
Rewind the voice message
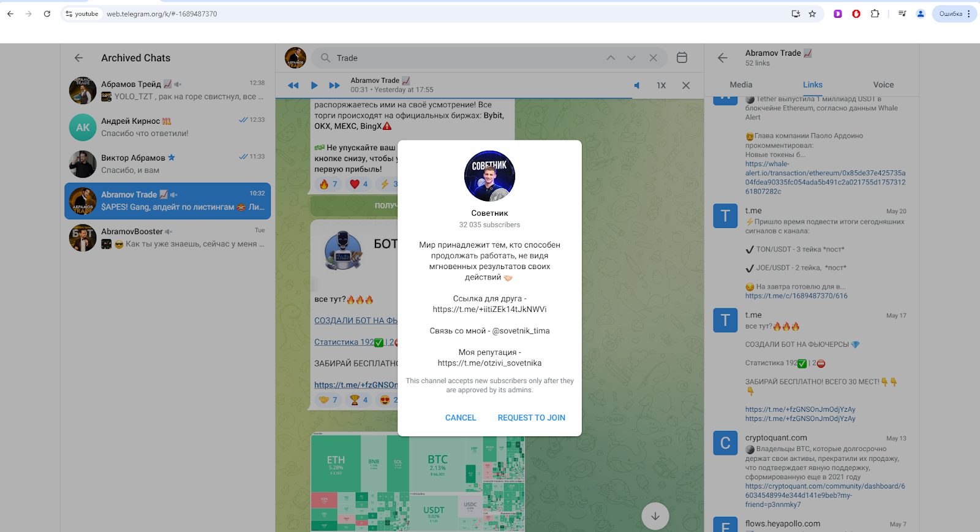[293, 85]
